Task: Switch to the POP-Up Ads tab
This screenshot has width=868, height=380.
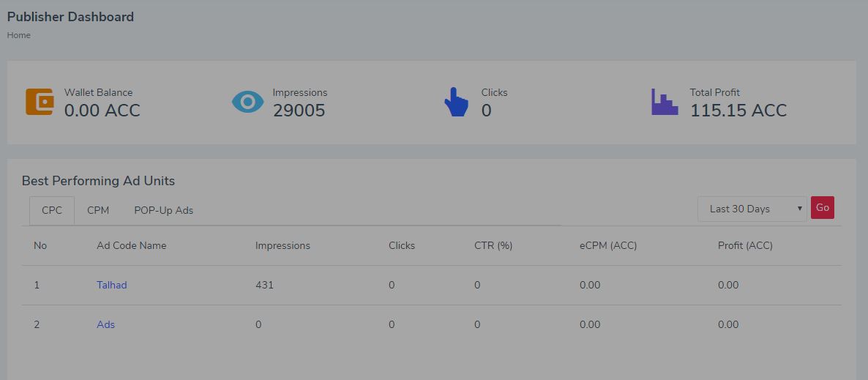Action: 164,210
